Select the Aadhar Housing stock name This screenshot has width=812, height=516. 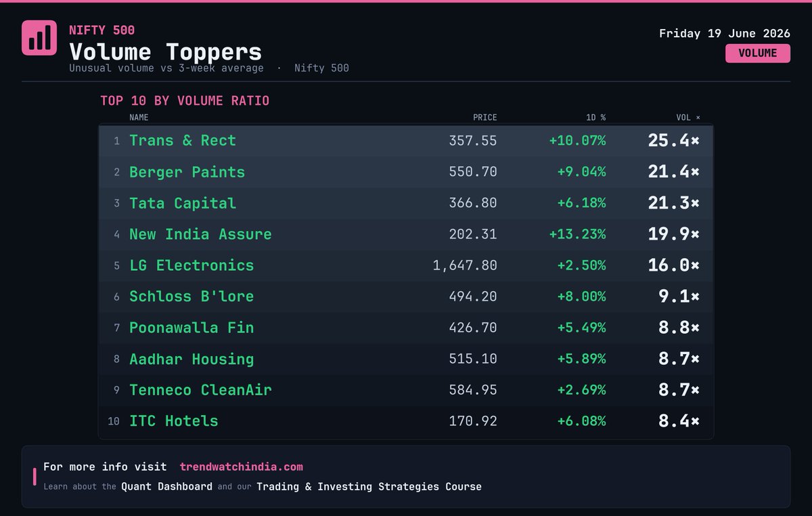[x=191, y=359]
